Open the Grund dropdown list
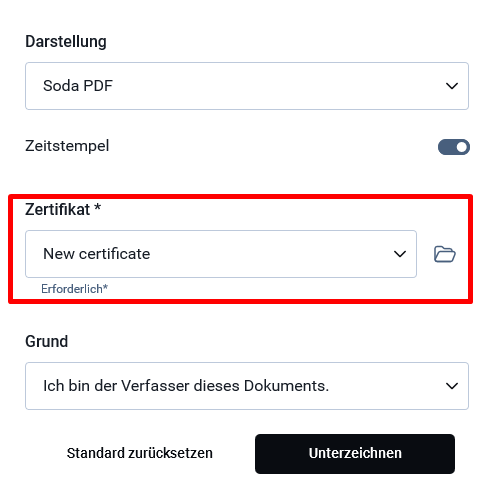494x499 pixels. 247,386
